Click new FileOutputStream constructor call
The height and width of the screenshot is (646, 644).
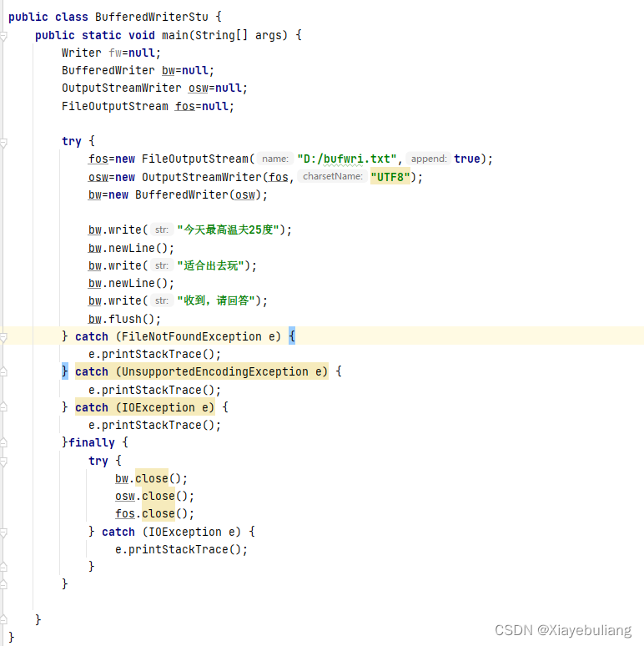[x=300, y=159]
